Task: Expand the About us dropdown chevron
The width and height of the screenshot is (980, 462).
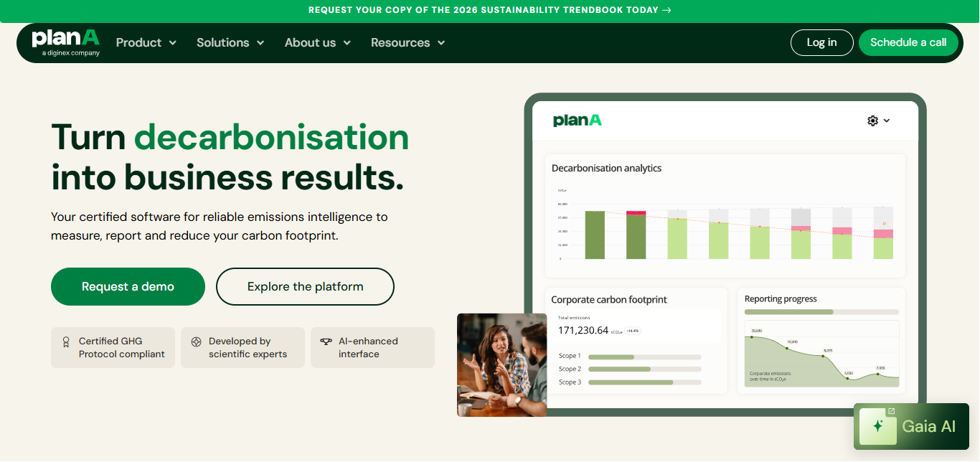Action: pyautogui.click(x=347, y=43)
